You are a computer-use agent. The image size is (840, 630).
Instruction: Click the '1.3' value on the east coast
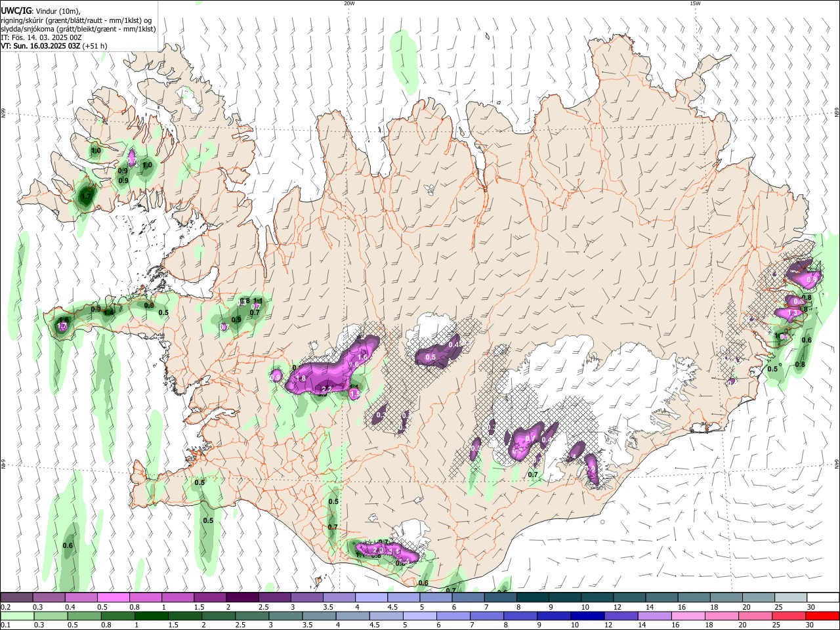point(793,313)
